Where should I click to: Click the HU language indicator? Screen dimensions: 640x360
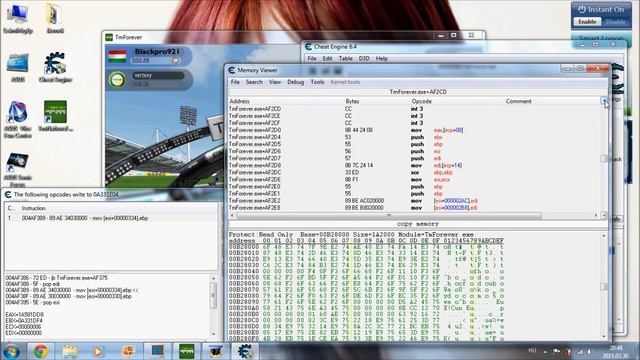pyautogui.click(x=532, y=351)
